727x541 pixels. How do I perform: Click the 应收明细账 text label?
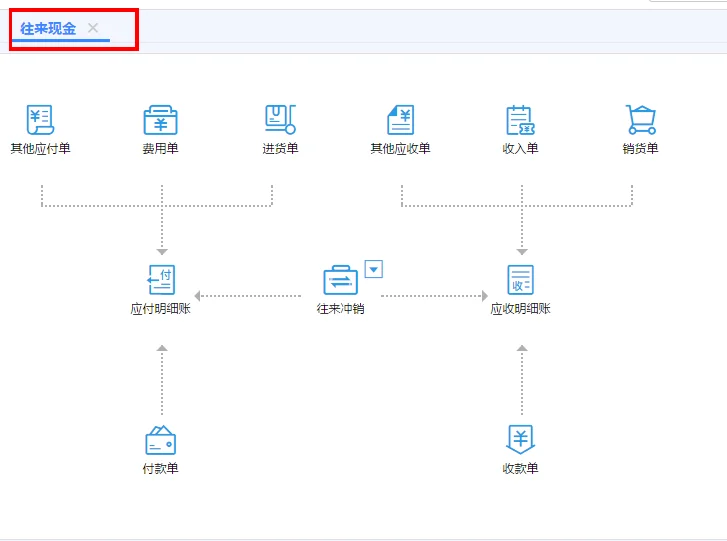tap(520, 309)
